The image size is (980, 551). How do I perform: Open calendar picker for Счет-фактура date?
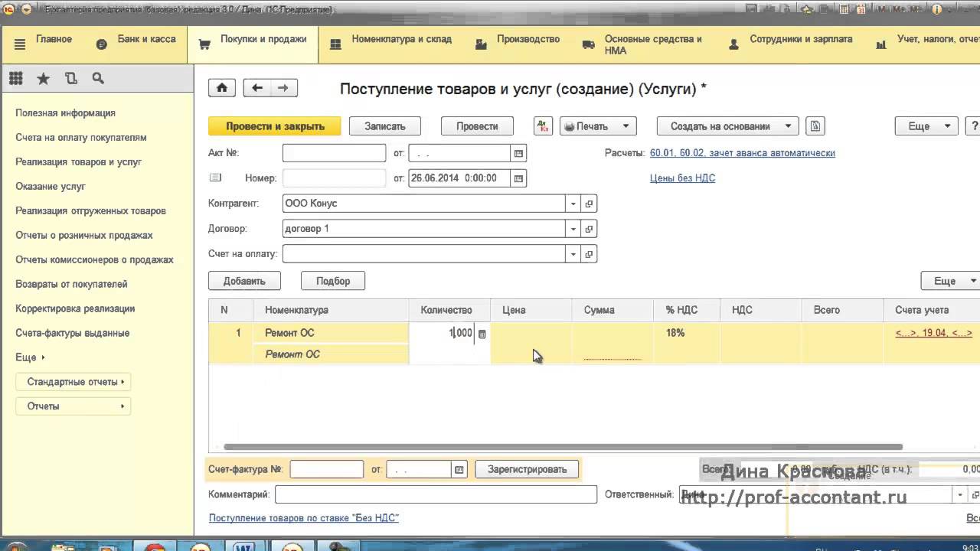(459, 469)
